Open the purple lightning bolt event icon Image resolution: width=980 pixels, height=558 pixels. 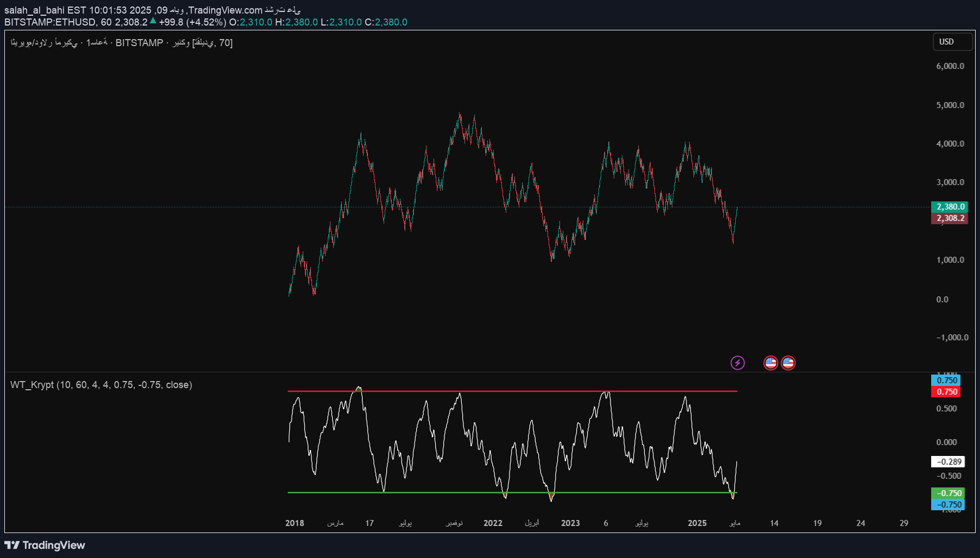[x=737, y=363]
